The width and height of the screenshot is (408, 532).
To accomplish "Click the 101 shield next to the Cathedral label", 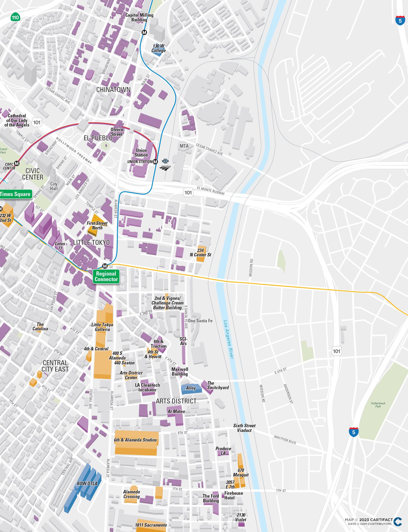I will [37, 122].
